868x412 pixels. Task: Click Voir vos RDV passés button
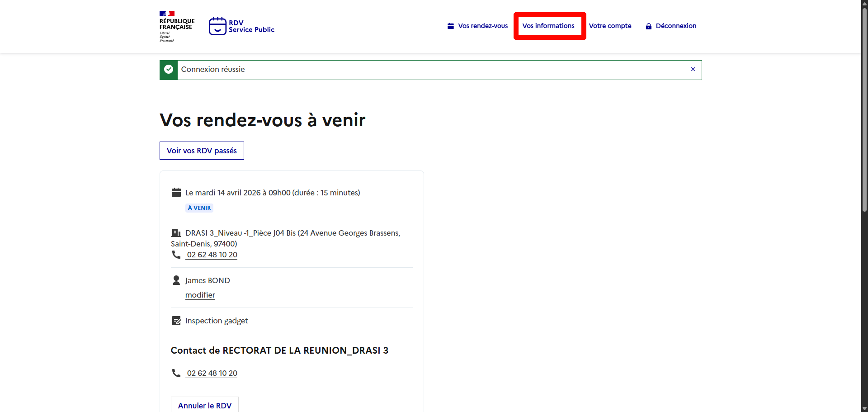[202, 151]
